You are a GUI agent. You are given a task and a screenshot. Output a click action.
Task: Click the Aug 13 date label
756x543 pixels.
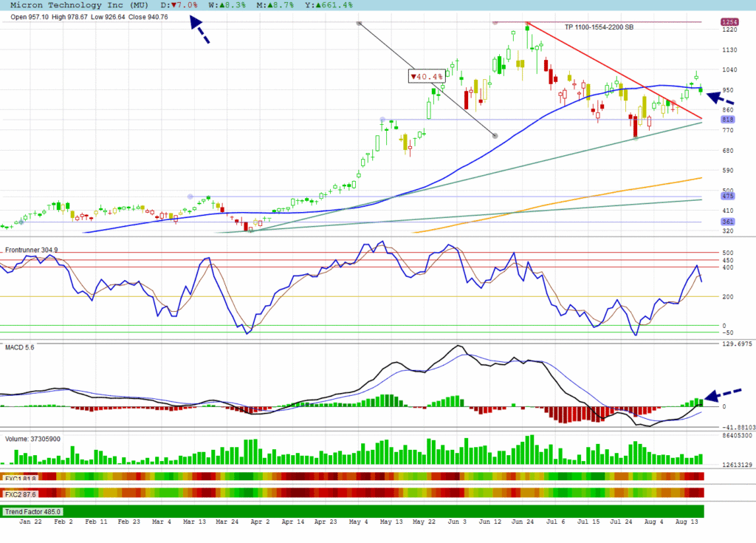(x=687, y=522)
